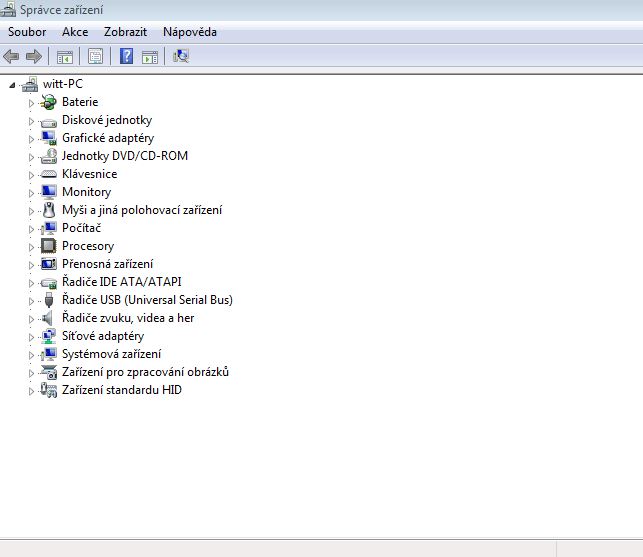643x557 pixels.
Task: Click the Monitory monitor icon
Action: click(x=49, y=192)
